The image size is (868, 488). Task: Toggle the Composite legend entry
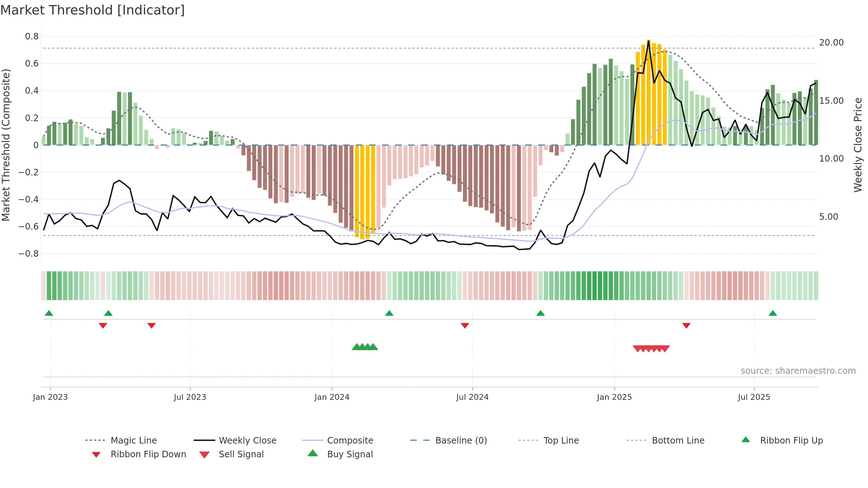tap(337, 440)
